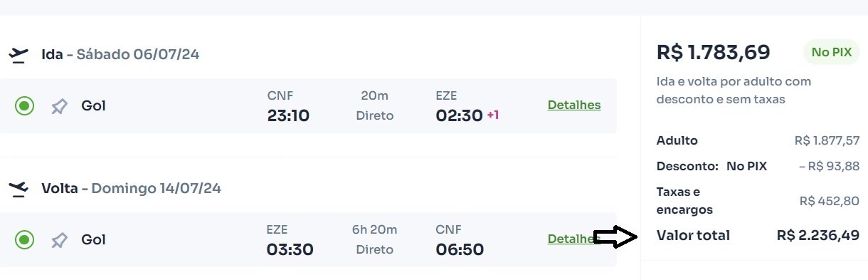Click the Adulto price R$ 1.877,57
Image resolution: width=868 pixels, height=280 pixels.
click(827, 140)
